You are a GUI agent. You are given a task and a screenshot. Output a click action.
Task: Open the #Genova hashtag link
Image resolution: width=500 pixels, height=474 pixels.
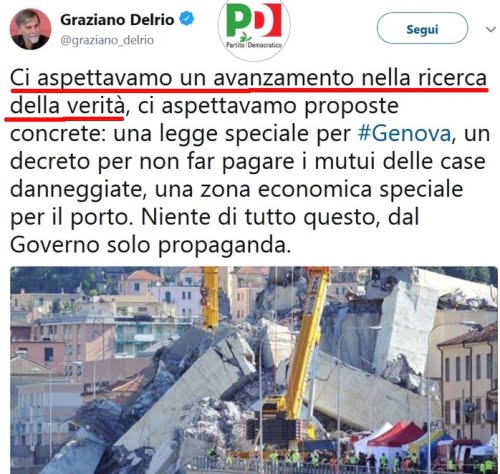click(405, 133)
